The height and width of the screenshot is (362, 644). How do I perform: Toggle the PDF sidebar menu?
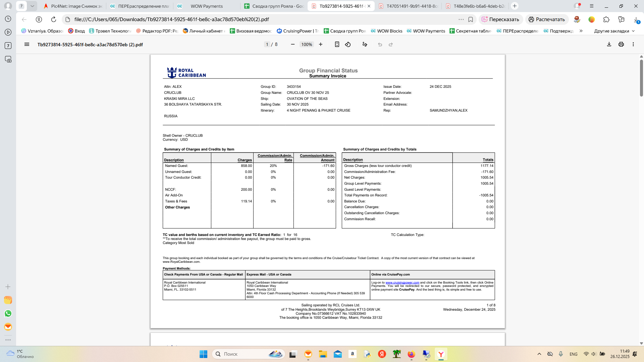pyautogui.click(x=27, y=44)
